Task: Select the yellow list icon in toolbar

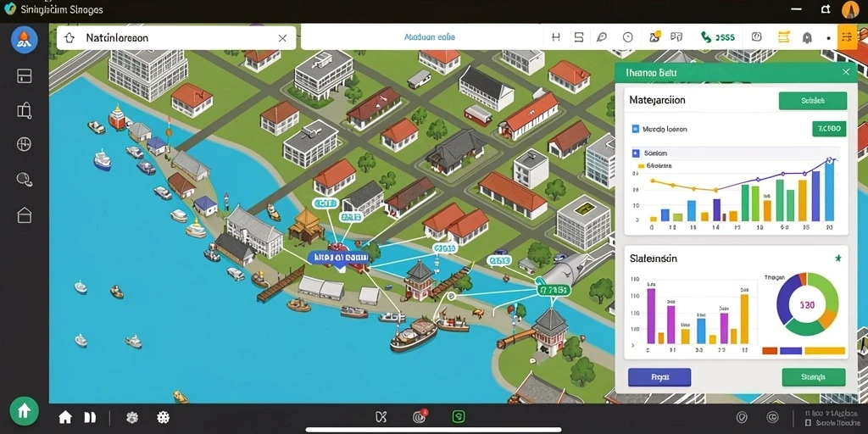Action: pos(782,37)
